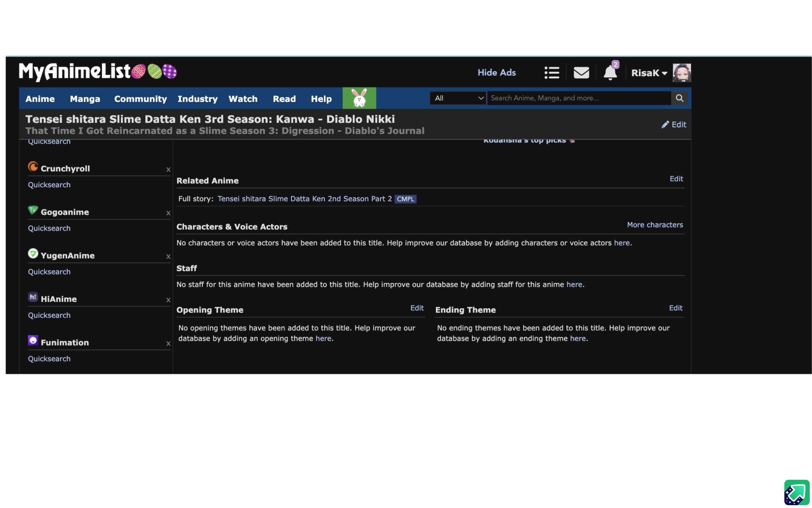Click the Crunchyroll heading text
This screenshot has width=812, height=508.
click(x=65, y=169)
